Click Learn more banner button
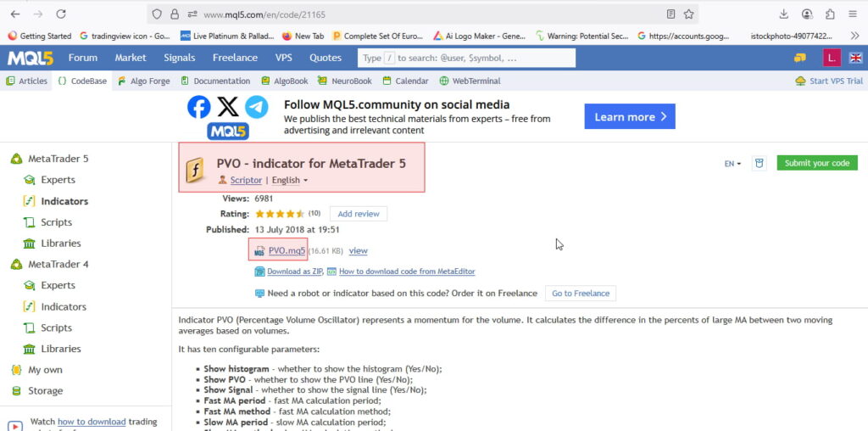This screenshot has width=868, height=431. [630, 116]
